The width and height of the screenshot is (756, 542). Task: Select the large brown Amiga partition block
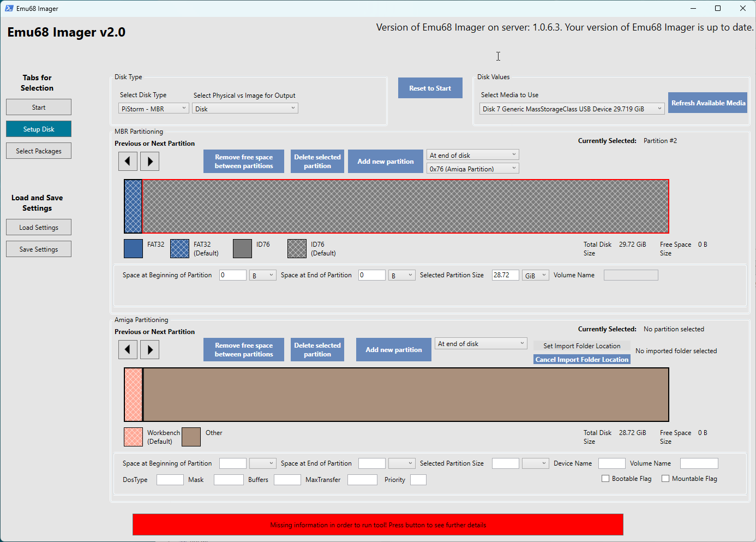(405, 395)
